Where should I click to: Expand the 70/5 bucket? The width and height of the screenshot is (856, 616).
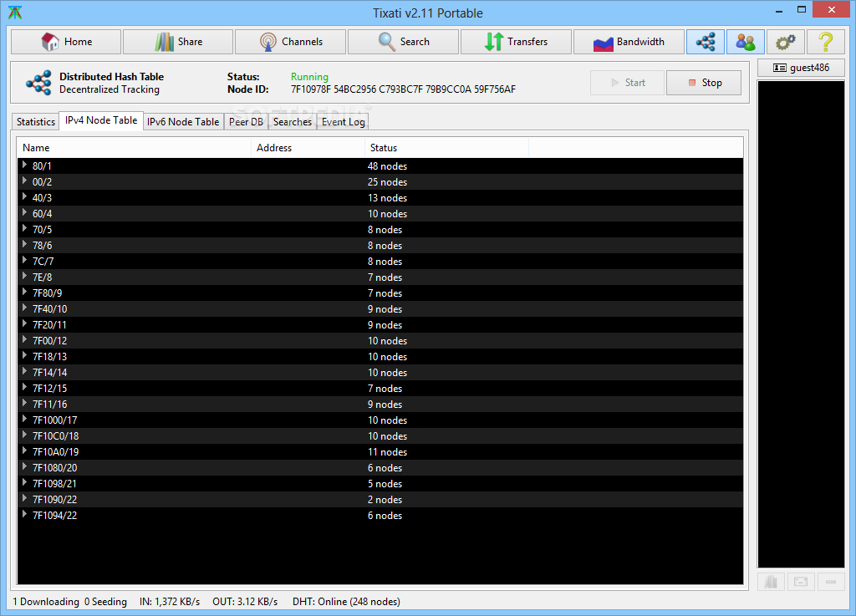click(x=24, y=228)
